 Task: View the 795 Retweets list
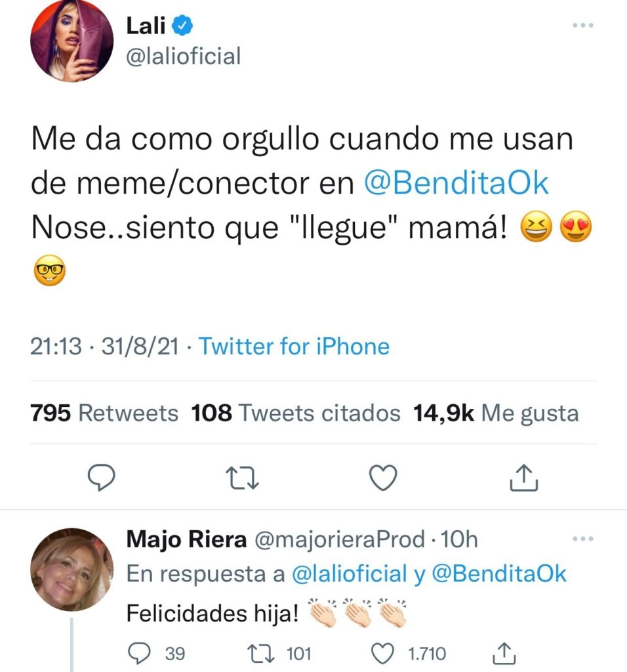click(104, 413)
